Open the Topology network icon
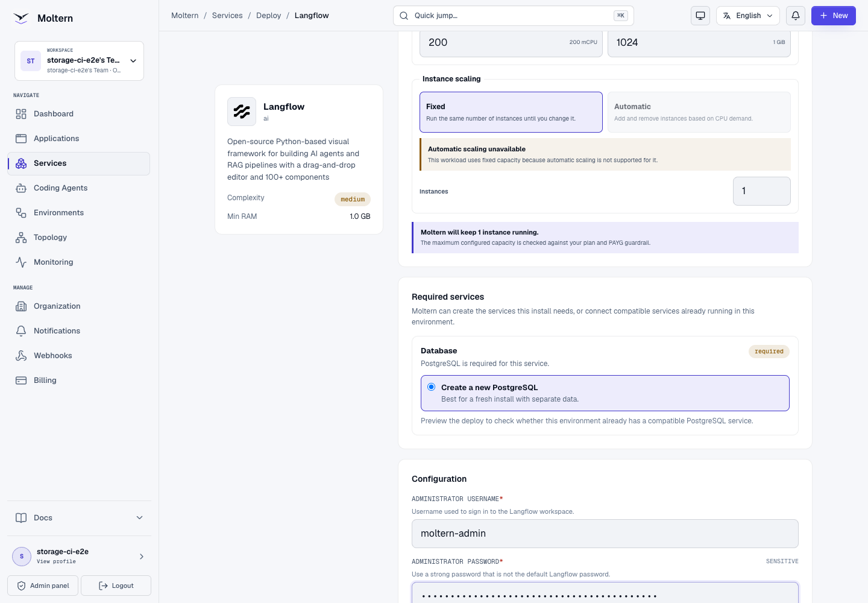This screenshot has width=868, height=603. pyautogui.click(x=21, y=238)
